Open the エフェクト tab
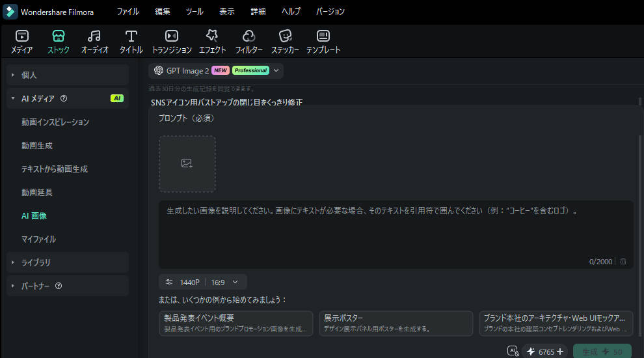644x358 pixels. 212,42
